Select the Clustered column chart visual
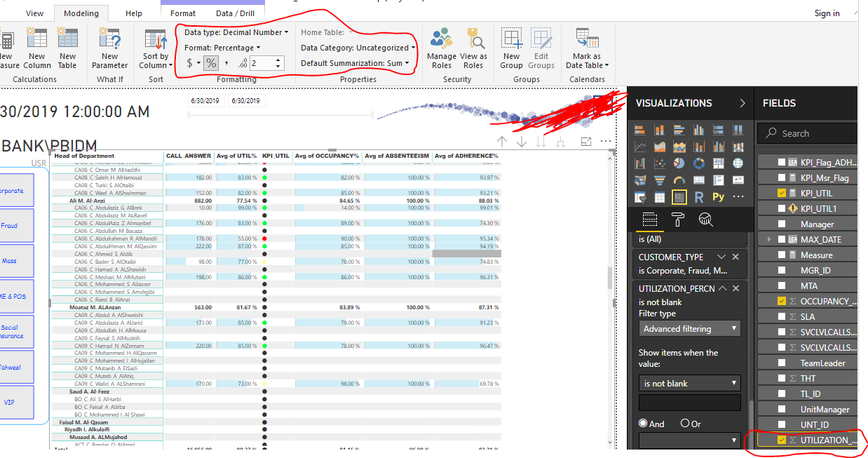The height and width of the screenshot is (458, 868). click(x=698, y=130)
